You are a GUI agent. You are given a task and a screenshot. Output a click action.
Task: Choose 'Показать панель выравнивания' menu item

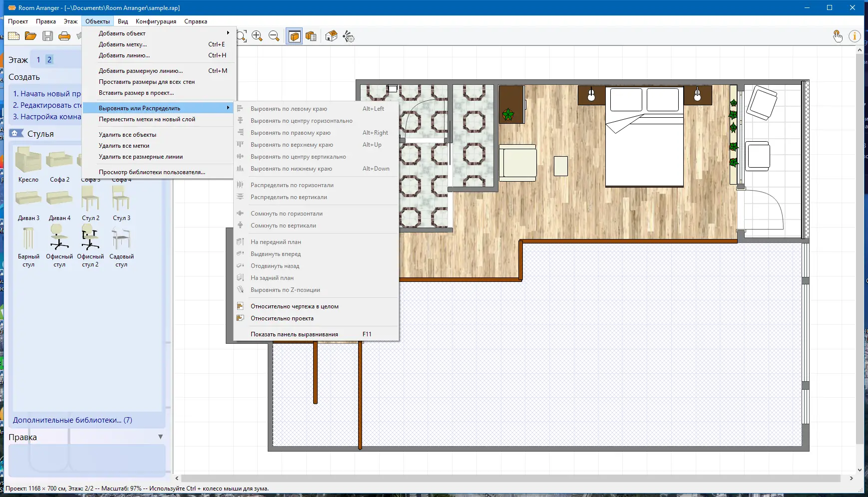coord(294,334)
